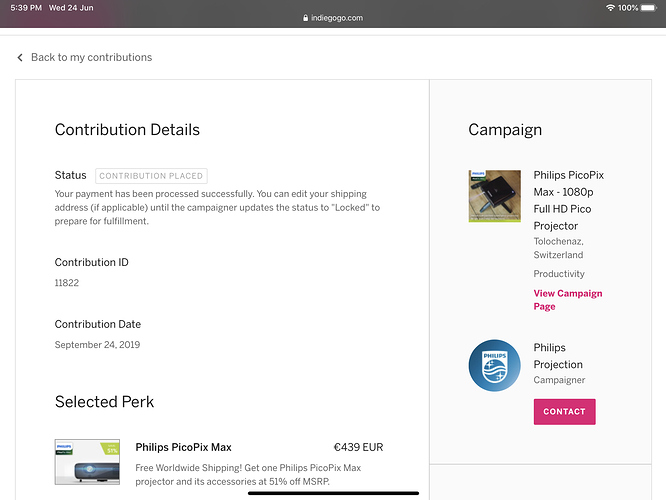Image resolution: width=666 pixels, height=500 pixels.
Task: Click the Philips PicoPix Max perk title
Action: (183, 447)
